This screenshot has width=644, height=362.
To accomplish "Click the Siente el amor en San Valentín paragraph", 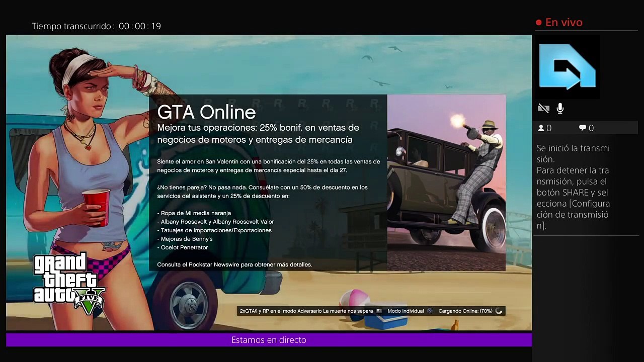I will [x=269, y=166].
